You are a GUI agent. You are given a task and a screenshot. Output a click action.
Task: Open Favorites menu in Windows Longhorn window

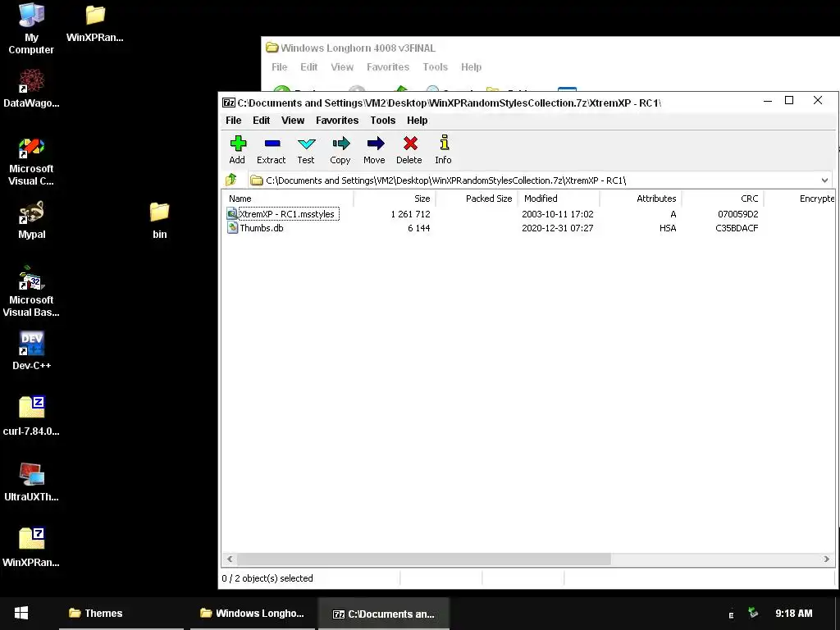tap(388, 67)
